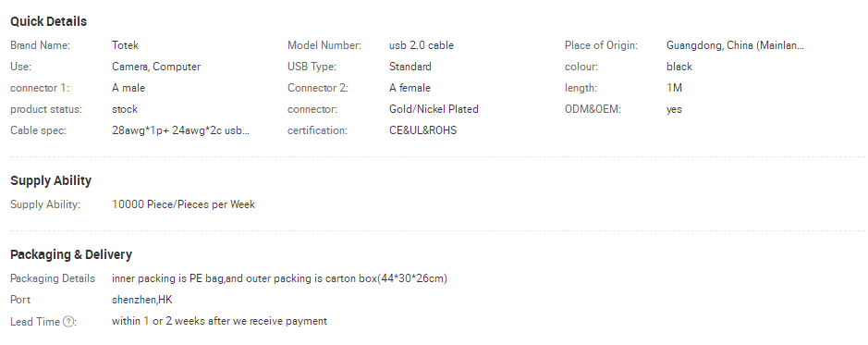Click the product status stock value
868x345 pixels.
(125, 109)
